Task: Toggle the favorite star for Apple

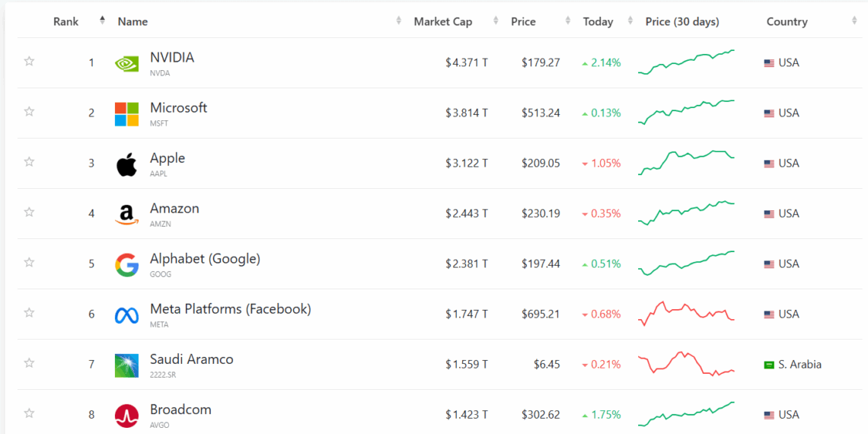Action: click(x=29, y=161)
